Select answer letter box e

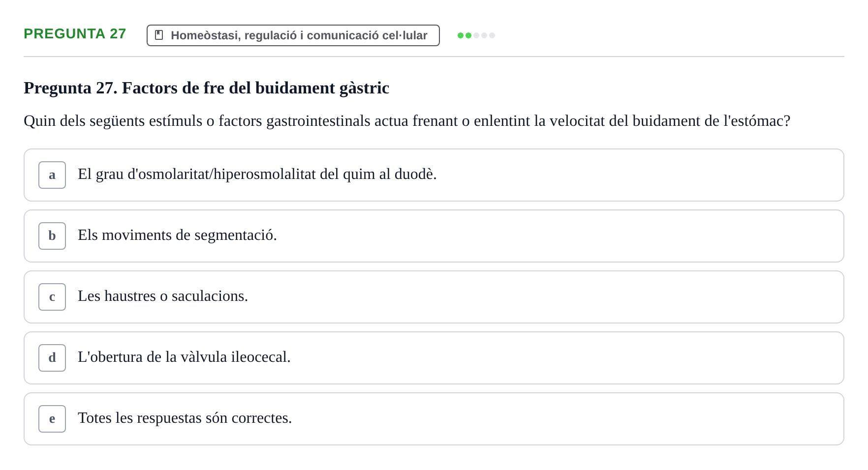pyautogui.click(x=52, y=419)
